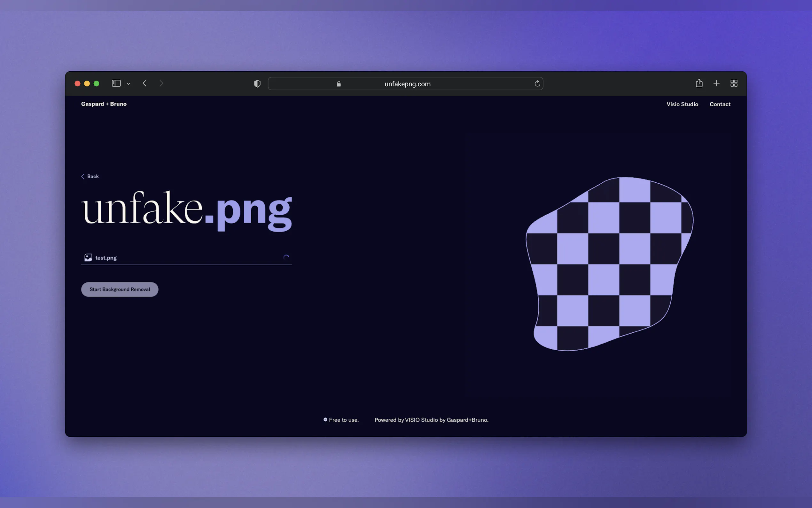This screenshot has height=508, width=812.
Task: Click the Gaspard + Bruno logo
Action: point(104,104)
